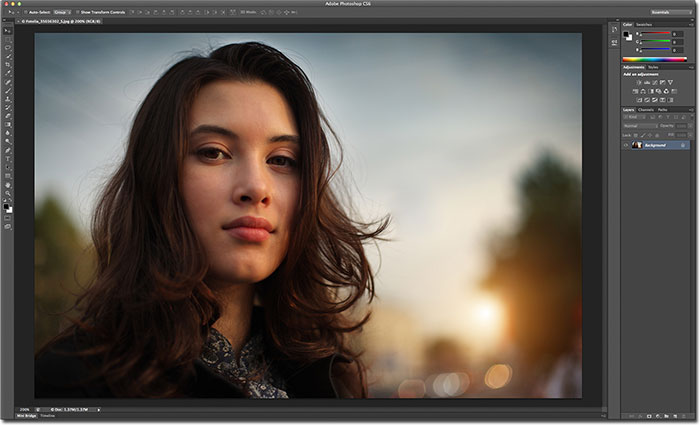Select the Crop tool

click(x=8, y=64)
